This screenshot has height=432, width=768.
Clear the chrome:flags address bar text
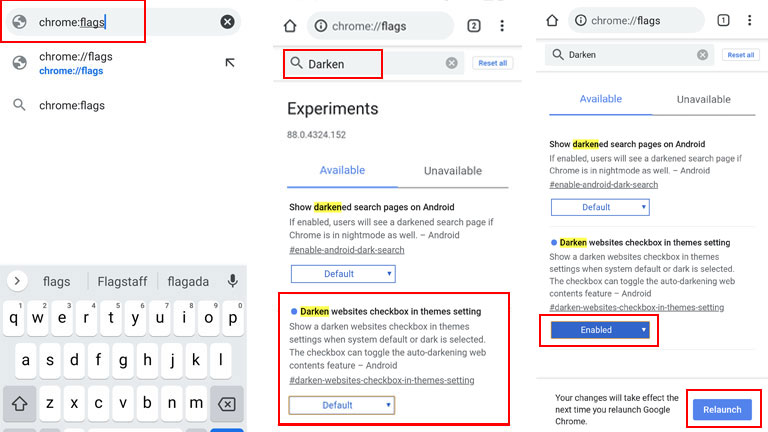tap(227, 22)
